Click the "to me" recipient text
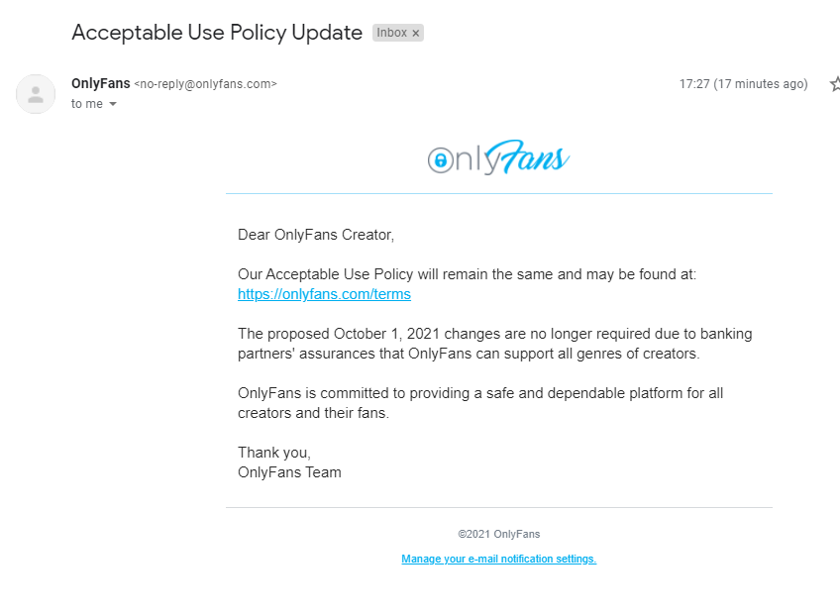Screen dimensions: 840x616 click(87, 104)
